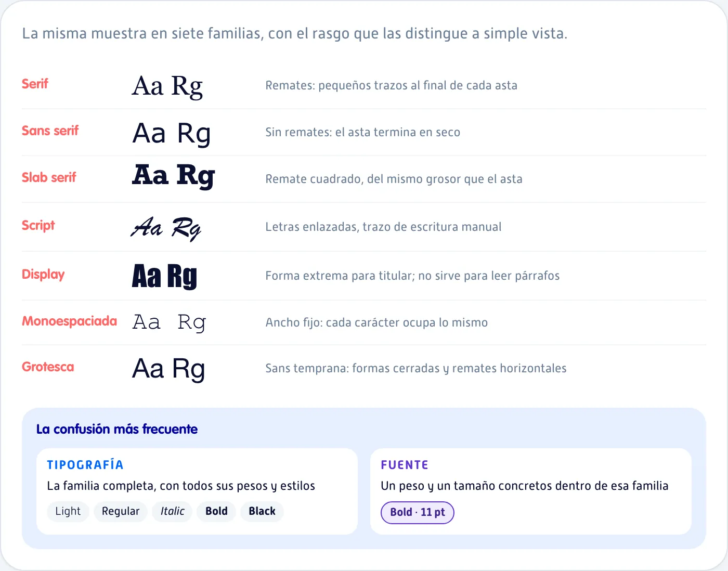Click the Display family label

(x=43, y=274)
